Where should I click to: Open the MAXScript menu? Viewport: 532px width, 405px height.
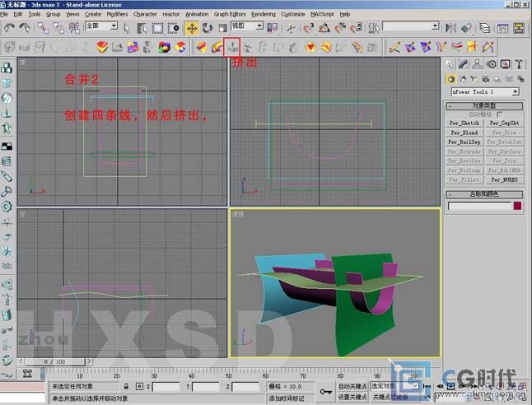click(x=322, y=14)
